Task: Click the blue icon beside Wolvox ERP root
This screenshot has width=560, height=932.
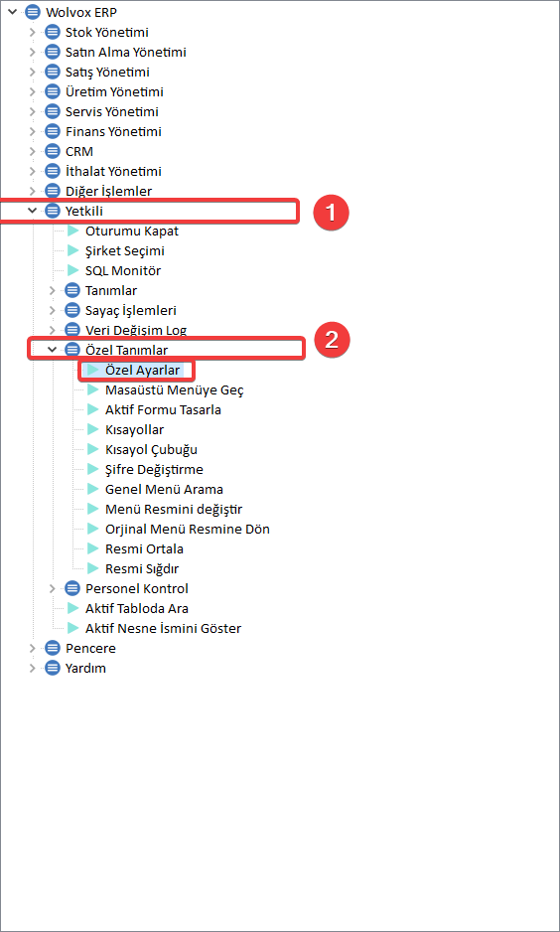Action: pos(33,12)
